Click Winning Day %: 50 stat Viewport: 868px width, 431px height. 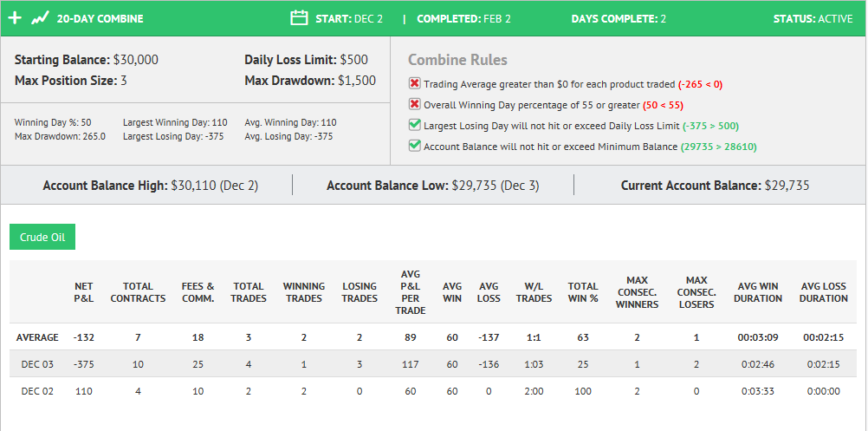(53, 122)
